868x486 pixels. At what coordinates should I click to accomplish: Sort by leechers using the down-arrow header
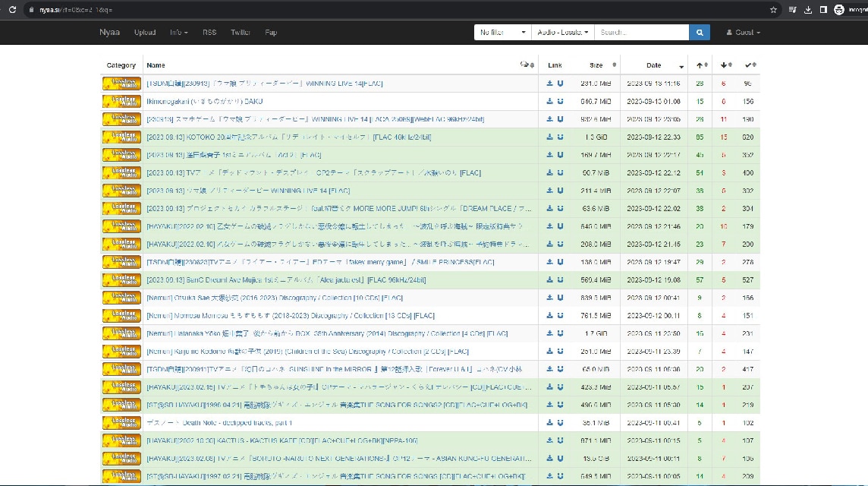[x=725, y=65]
